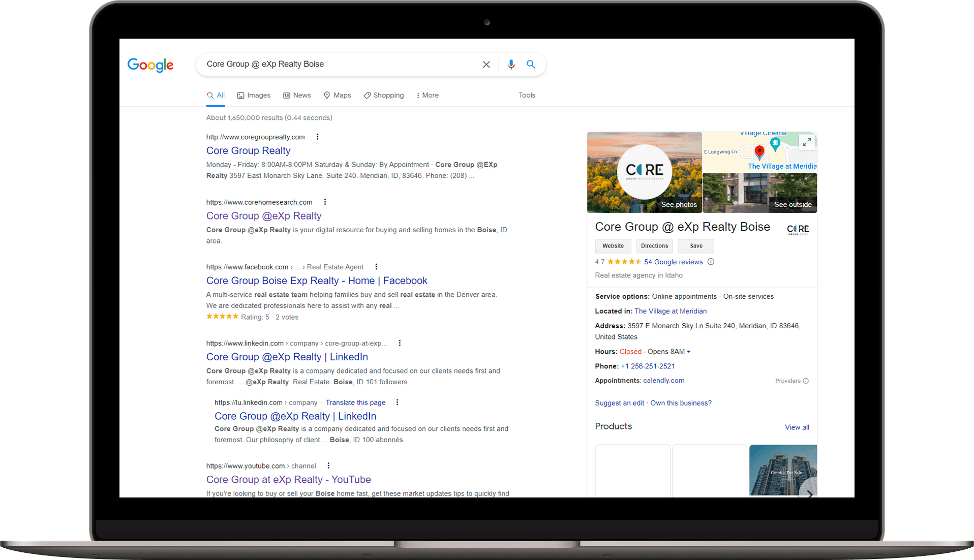This screenshot has height=560, width=974.
Task: Save the business with Save button
Action: 696,246
